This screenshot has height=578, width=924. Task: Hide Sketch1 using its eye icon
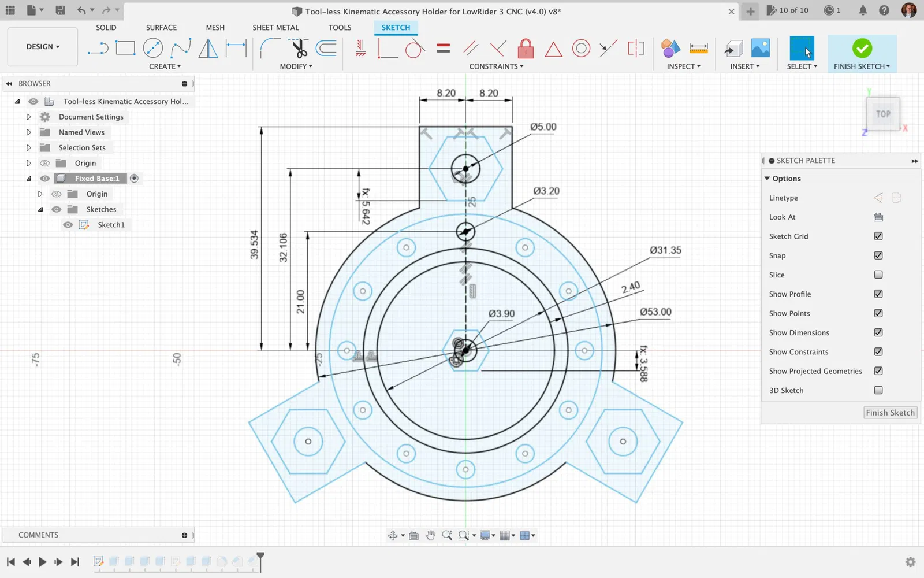click(68, 225)
